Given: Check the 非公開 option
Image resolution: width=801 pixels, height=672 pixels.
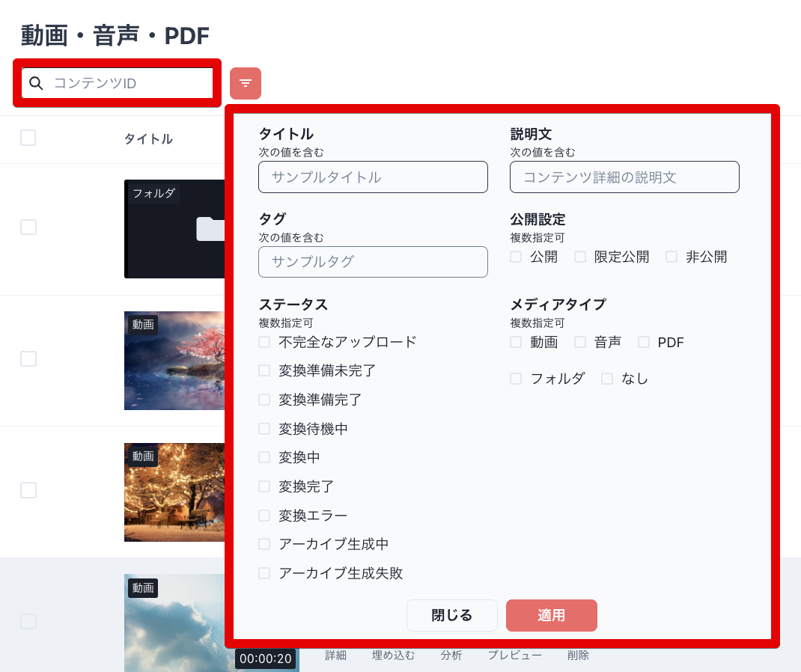Looking at the screenshot, I should (671, 257).
